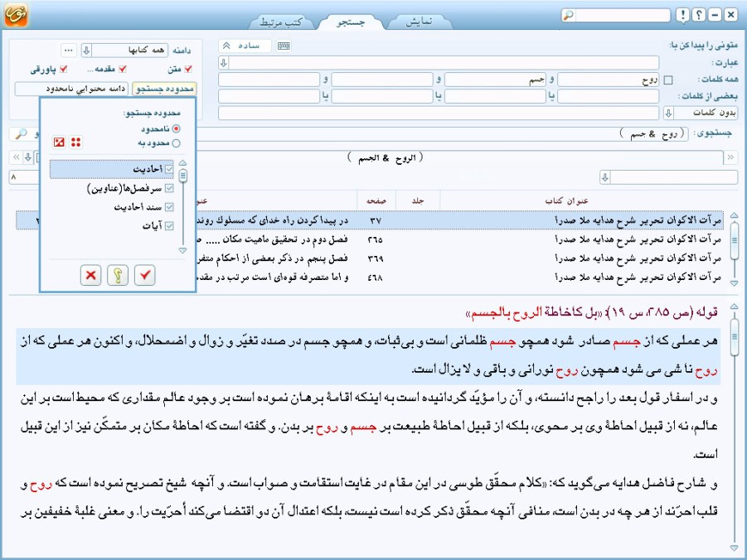Viewport: 747px width, 560px height.
Task: Click the up arrow of the popup list scrollbar
Action: click(182, 163)
